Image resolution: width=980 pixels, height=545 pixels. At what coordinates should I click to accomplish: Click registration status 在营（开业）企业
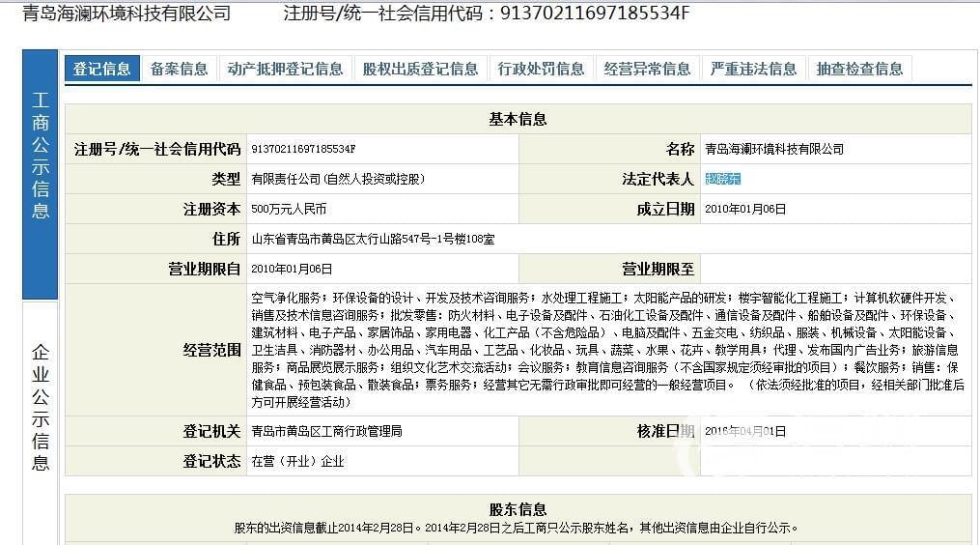[x=297, y=461]
